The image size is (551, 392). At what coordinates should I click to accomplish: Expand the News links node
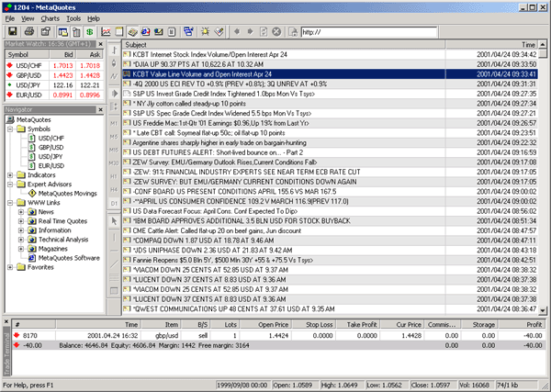(21, 212)
